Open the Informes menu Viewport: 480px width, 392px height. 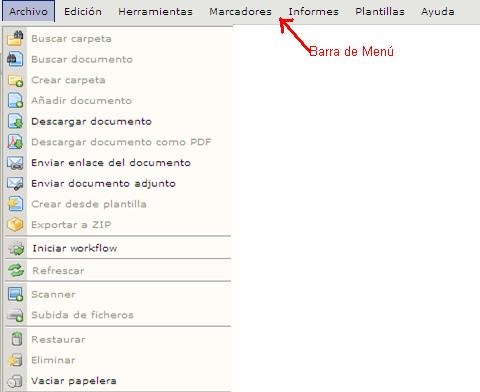point(313,12)
